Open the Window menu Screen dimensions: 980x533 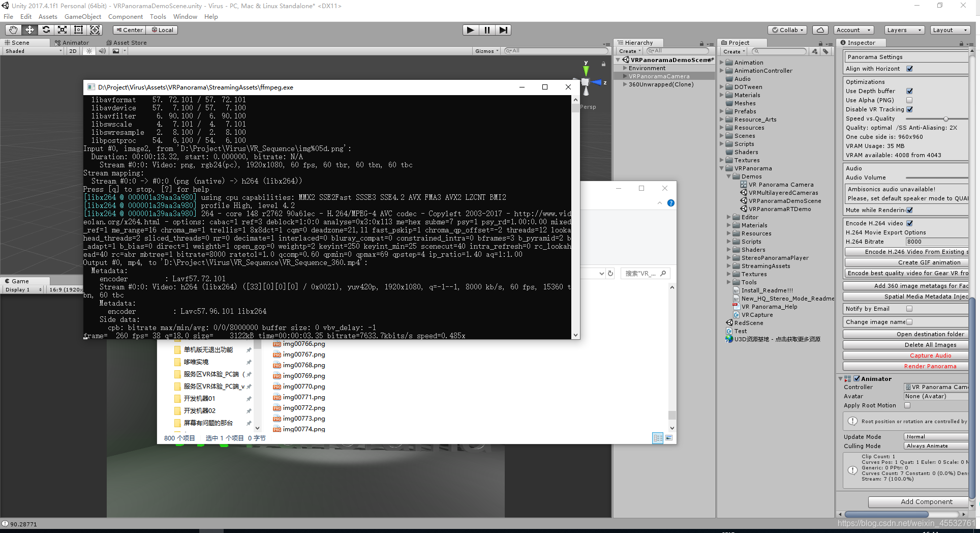click(185, 17)
